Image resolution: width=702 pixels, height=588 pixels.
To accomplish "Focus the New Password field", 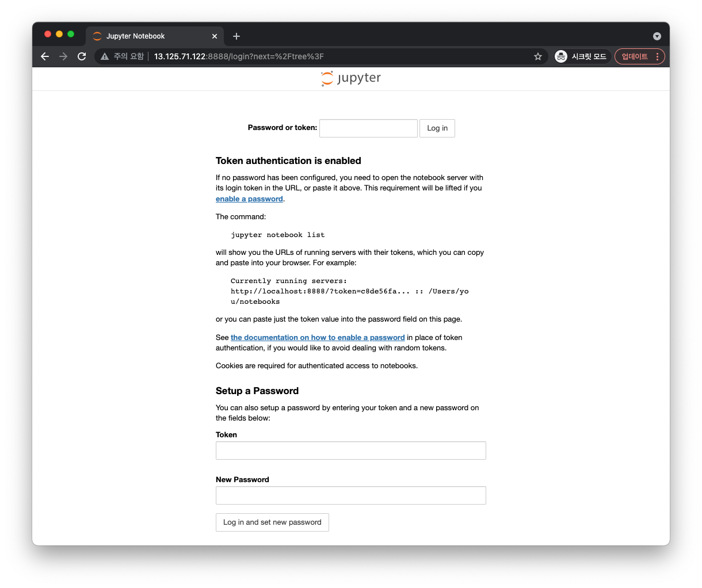I will click(351, 495).
